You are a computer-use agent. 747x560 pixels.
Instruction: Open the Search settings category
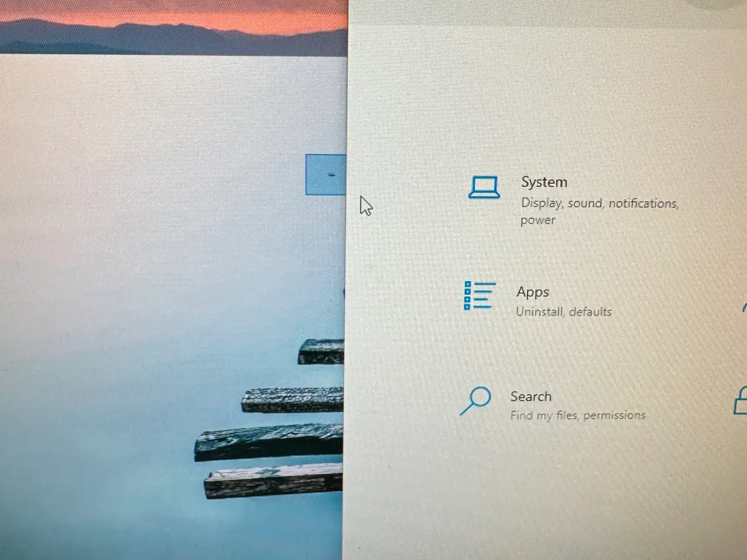530,397
